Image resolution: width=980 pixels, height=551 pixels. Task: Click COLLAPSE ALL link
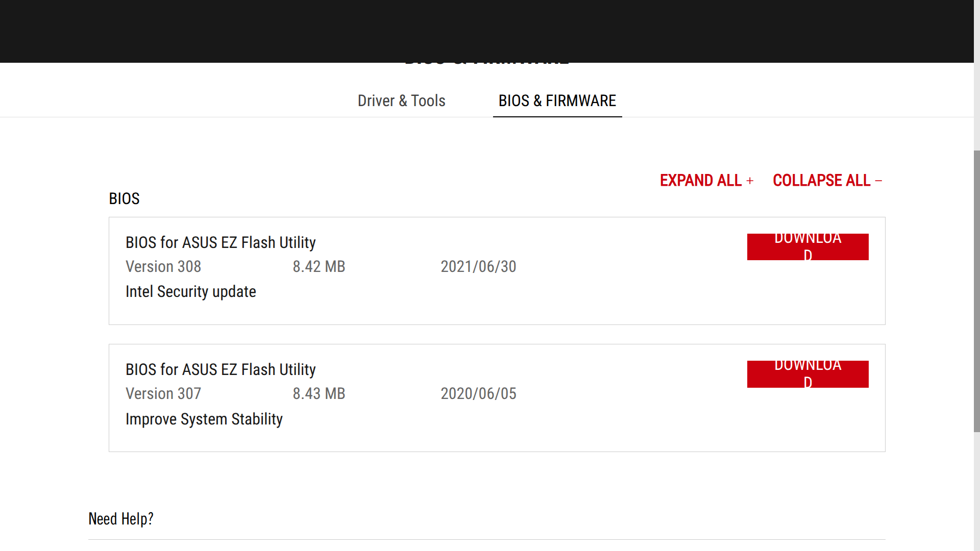(x=827, y=180)
